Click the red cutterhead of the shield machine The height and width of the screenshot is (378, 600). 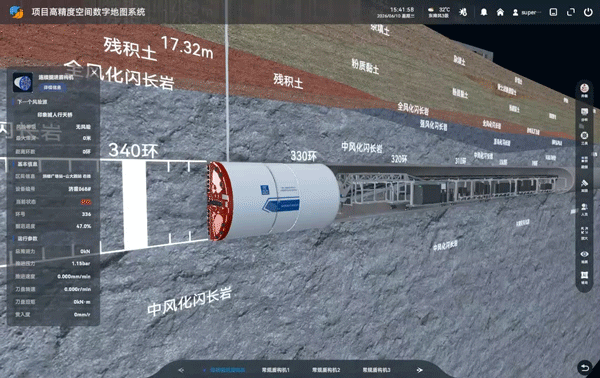[x=220, y=201]
